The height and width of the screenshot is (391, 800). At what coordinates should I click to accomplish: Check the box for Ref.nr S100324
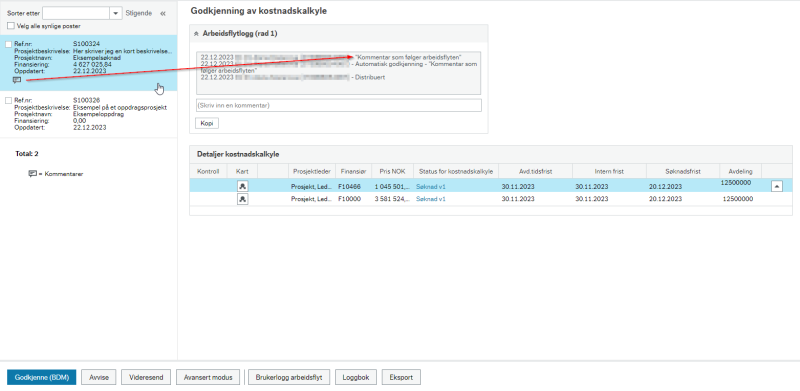pos(8,44)
